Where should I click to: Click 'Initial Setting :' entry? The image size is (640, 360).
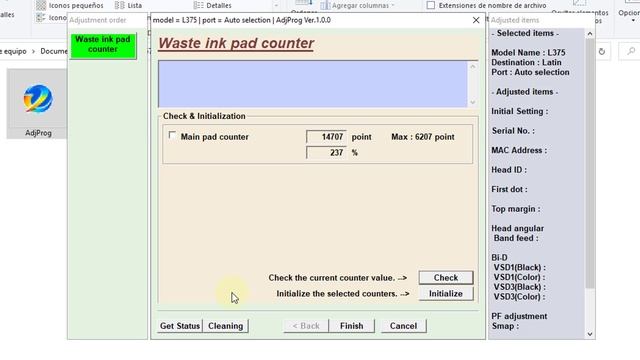(520, 111)
